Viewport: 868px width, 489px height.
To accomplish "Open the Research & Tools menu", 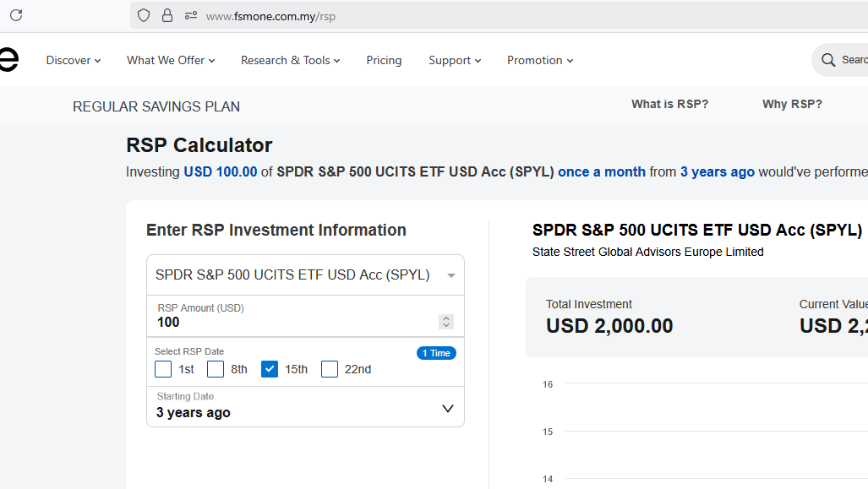I will point(290,60).
